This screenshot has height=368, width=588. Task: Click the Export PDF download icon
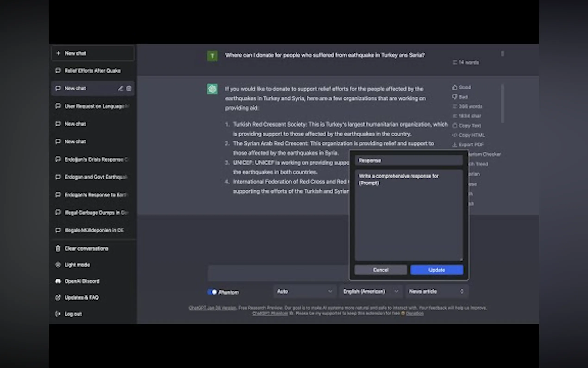(x=455, y=145)
